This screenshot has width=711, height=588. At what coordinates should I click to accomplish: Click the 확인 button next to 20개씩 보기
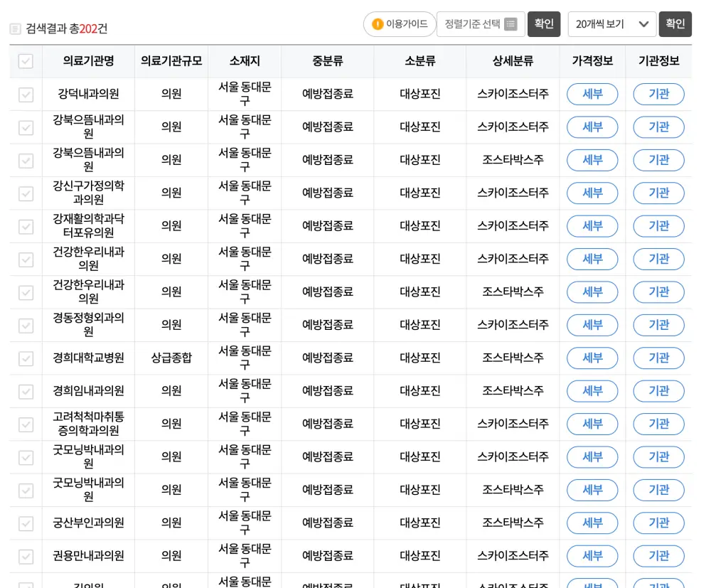pos(675,24)
